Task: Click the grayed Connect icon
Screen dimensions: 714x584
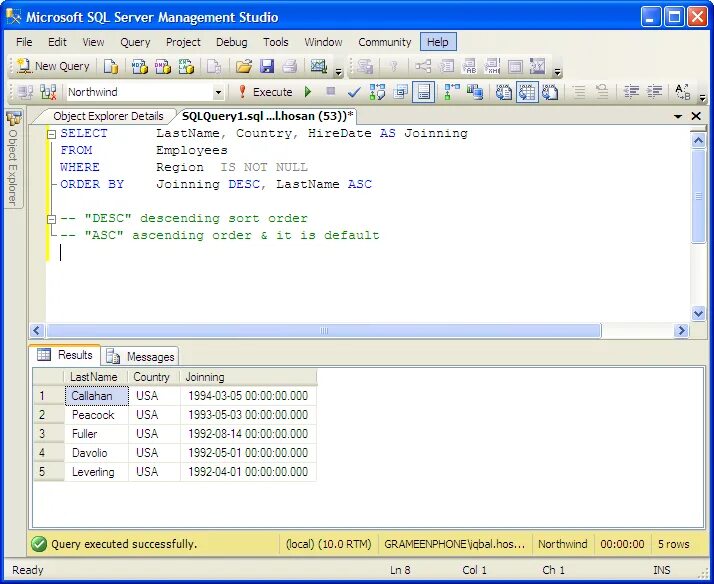Action: point(26,92)
